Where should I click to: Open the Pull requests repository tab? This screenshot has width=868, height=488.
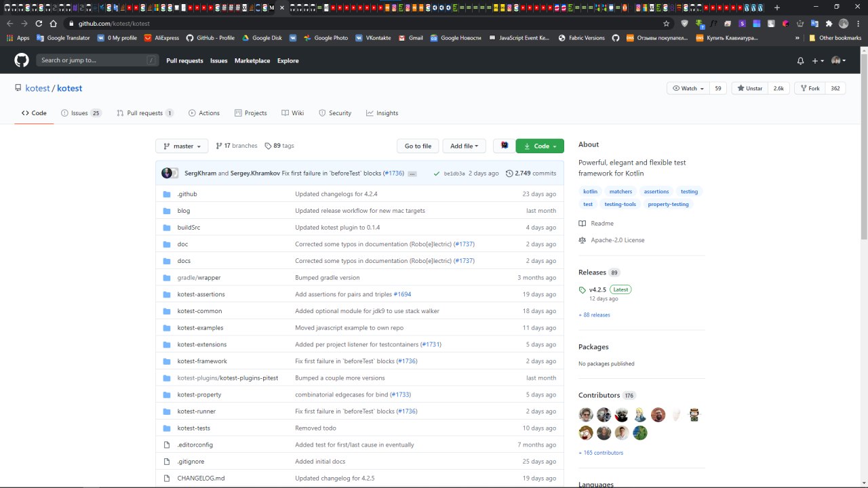[145, 113]
